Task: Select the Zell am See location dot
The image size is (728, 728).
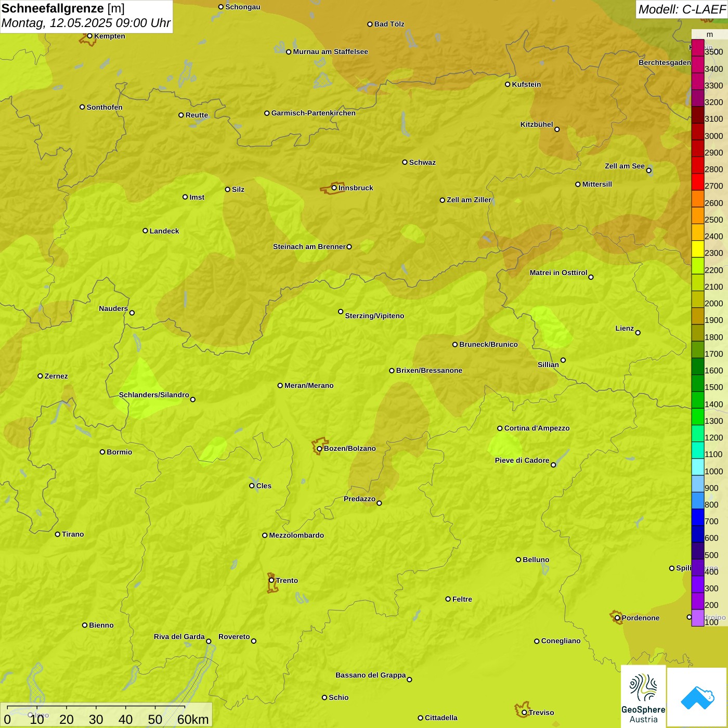Action: click(648, 170)
